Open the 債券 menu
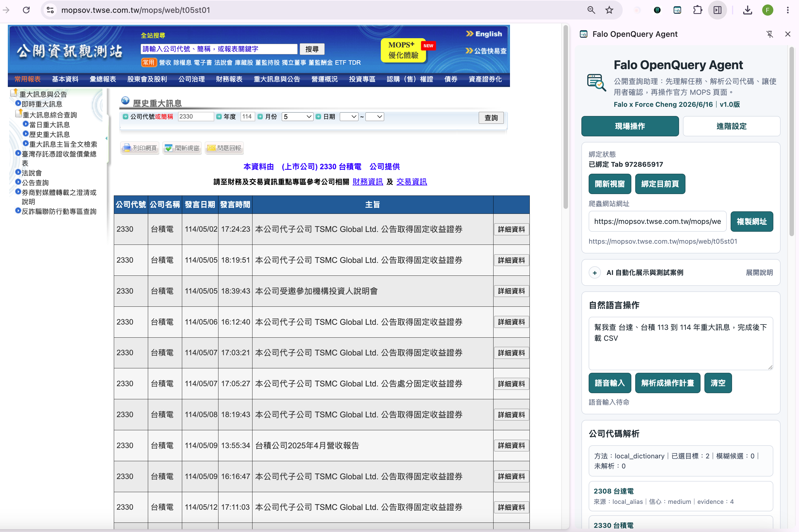This screenshot has width=799, height=532. [451, 79]
